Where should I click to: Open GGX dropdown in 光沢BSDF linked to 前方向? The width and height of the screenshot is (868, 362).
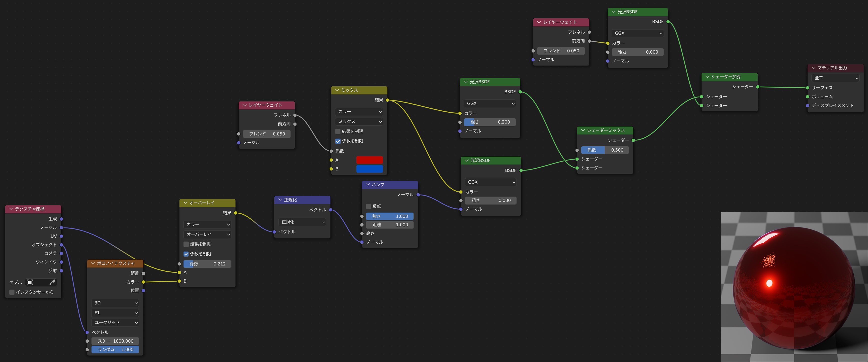click(x=638, y=33)
